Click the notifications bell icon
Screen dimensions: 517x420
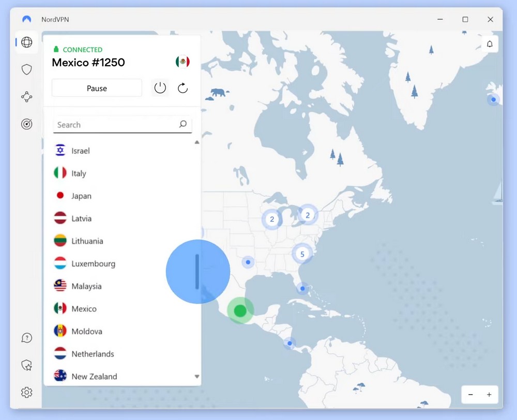(x=490, y=44)
